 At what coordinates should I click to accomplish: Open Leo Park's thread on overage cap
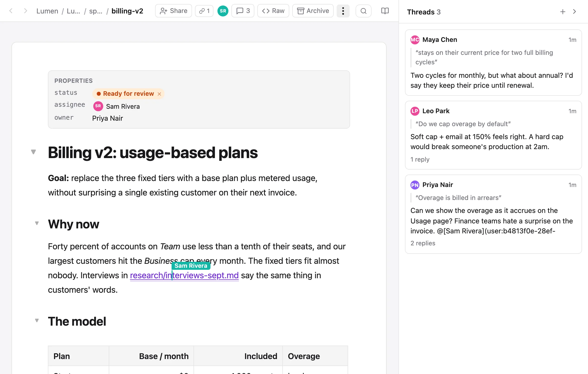(x=493, y=135)
